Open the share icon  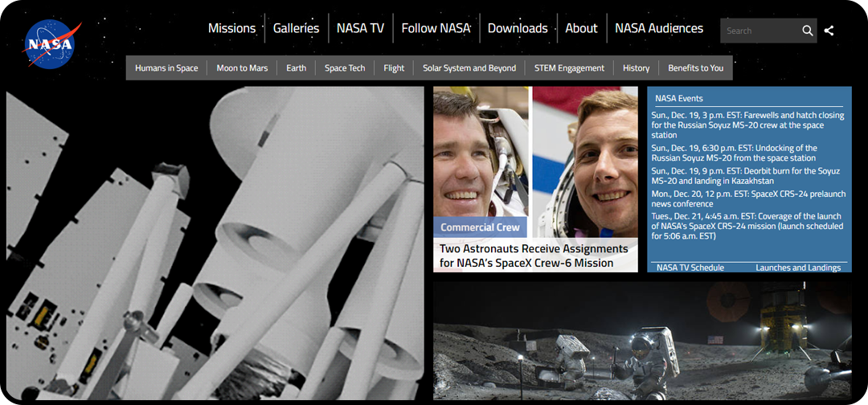(829, 31)
